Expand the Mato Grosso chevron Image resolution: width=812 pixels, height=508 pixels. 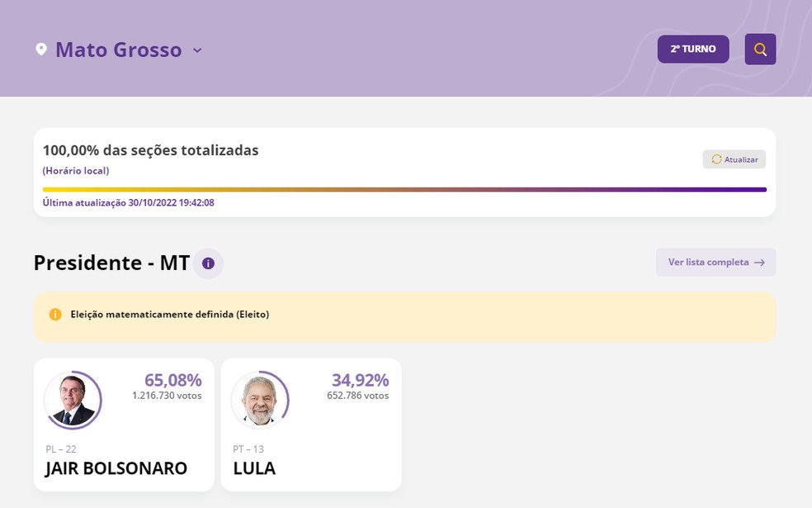pyautogui.click(x=197, y=50)
